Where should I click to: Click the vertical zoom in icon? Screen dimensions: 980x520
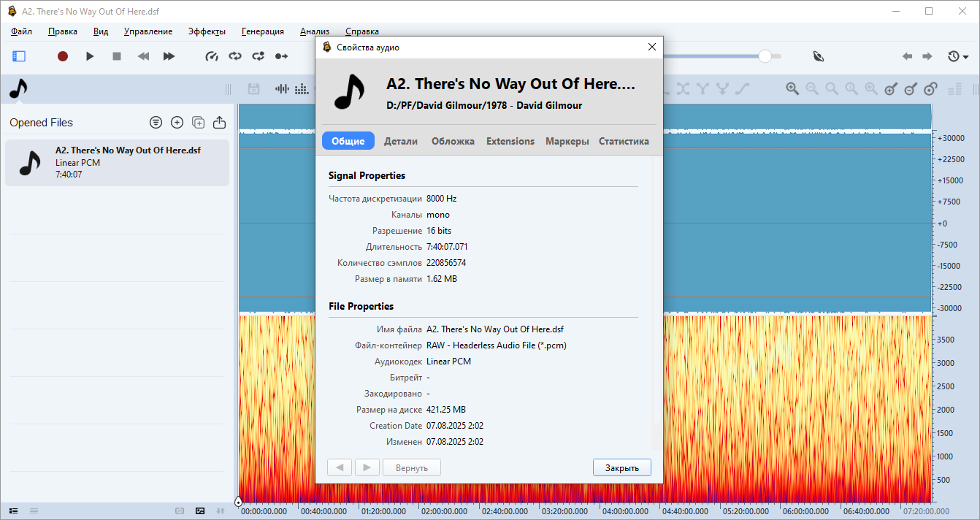coord(891,89)
